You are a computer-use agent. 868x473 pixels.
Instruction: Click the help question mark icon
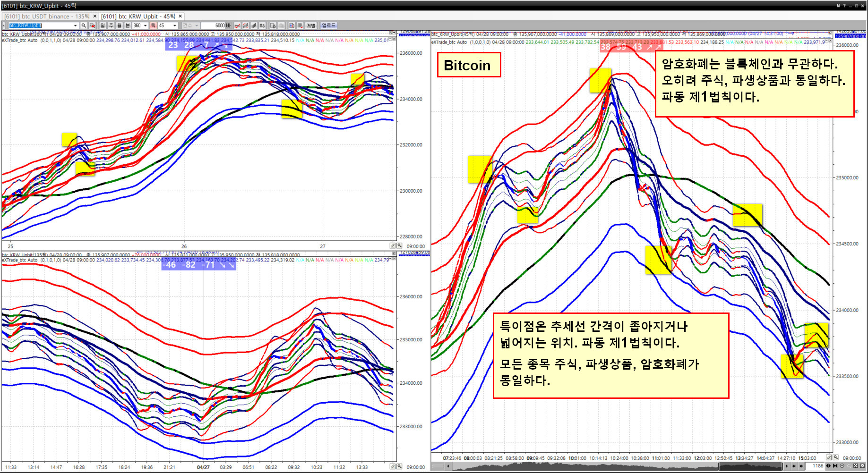coord(844,6)
